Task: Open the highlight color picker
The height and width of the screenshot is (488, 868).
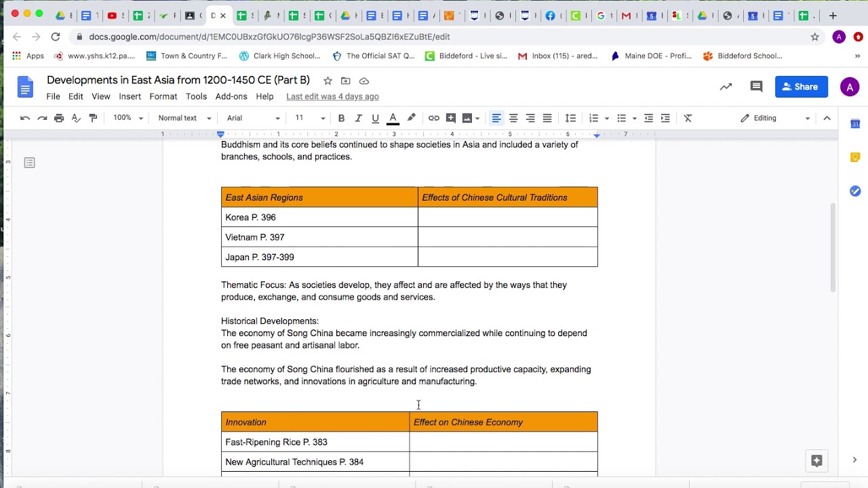Action: (411, 118)
